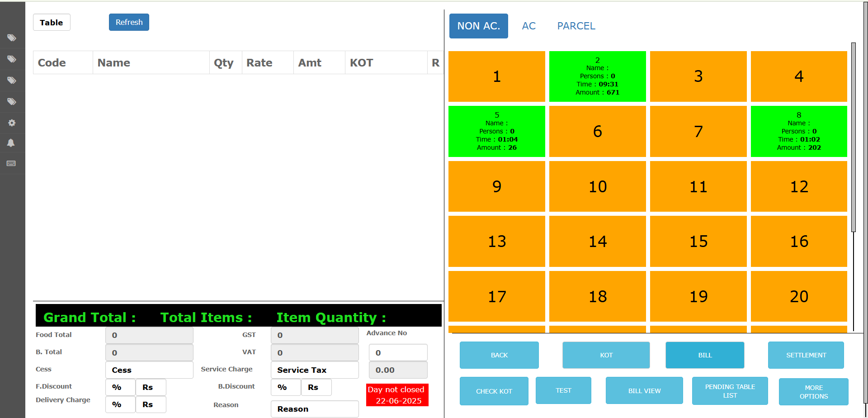Image resolution: width=868 pixels, height=418 pixels.
Task: Select occupied table 2 with amount 671
Action: tap(597, 76)
